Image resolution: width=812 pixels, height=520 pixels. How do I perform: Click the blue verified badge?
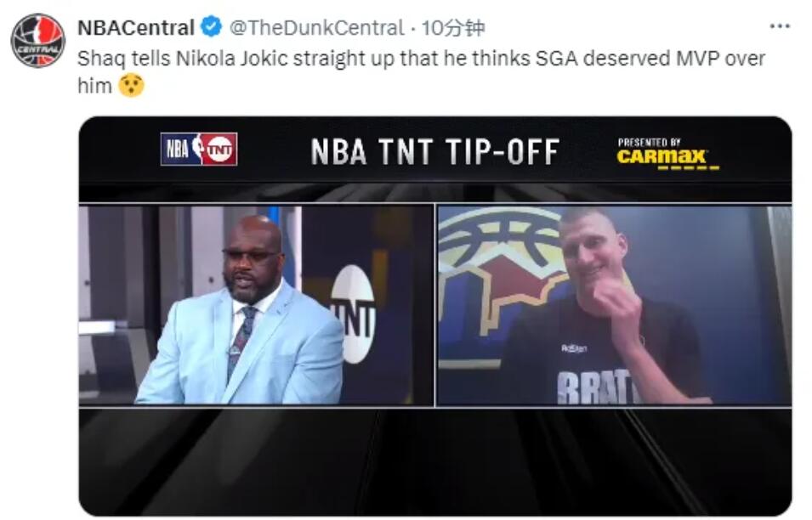click(211, 27)
